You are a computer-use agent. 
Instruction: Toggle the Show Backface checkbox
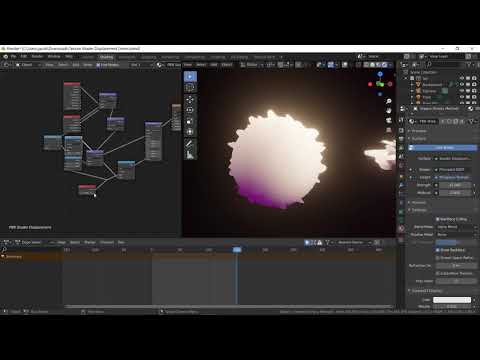(x=438, y=250)
